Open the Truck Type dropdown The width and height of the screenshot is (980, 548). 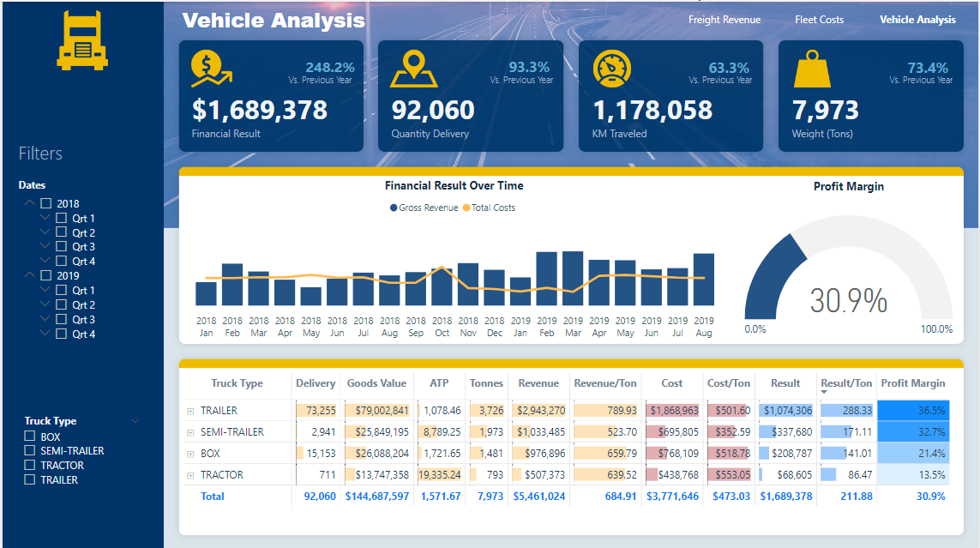click(x=135, y=420)
